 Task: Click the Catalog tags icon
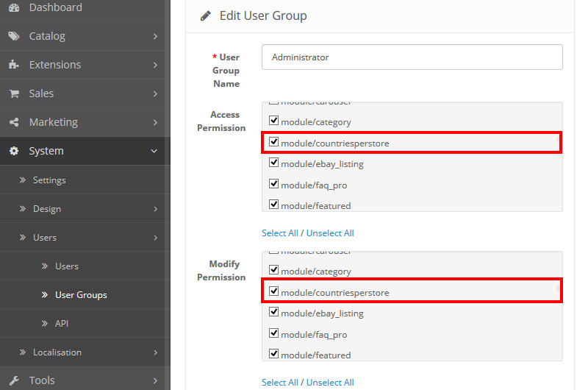14,36
